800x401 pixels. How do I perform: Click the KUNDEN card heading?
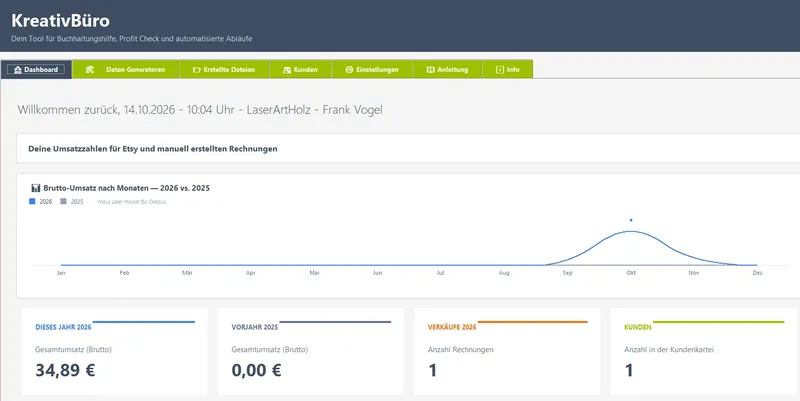point(638,327)
